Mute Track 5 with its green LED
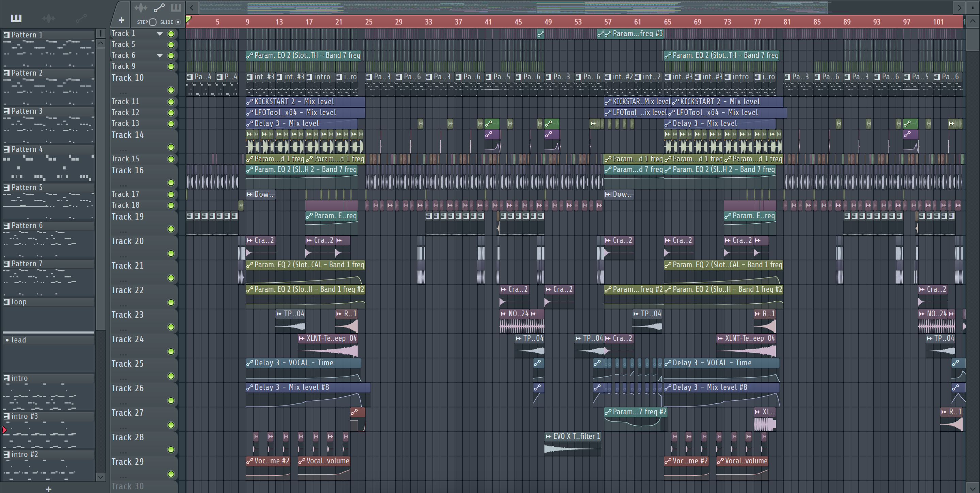Image resolution: width=980 pixels, height=493 pixels. tap(171, 45)
